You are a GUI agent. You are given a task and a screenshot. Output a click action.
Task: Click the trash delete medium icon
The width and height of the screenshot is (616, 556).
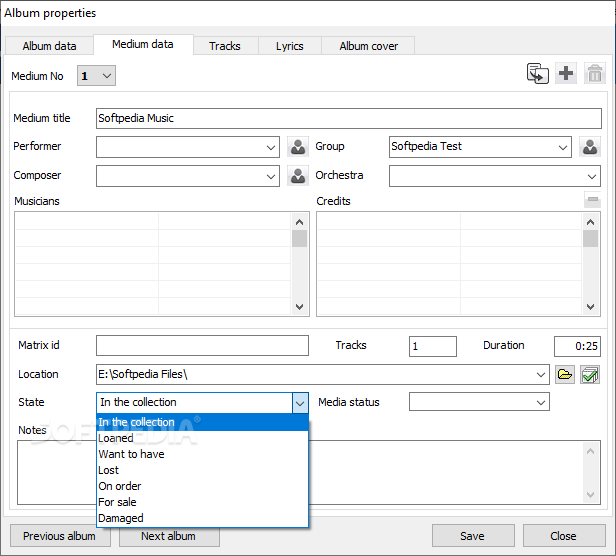(x=594, y=73)
